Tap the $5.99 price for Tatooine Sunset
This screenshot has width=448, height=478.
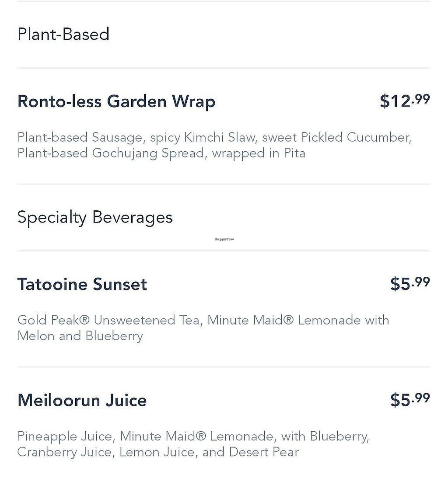click(x=410, y=283)
